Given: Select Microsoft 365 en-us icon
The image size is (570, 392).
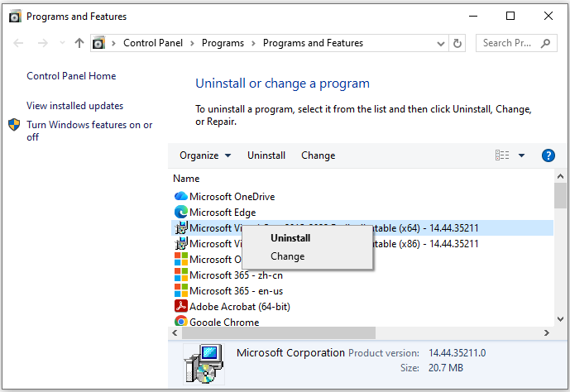Looking at the screenshot, I should coord(181,290).
